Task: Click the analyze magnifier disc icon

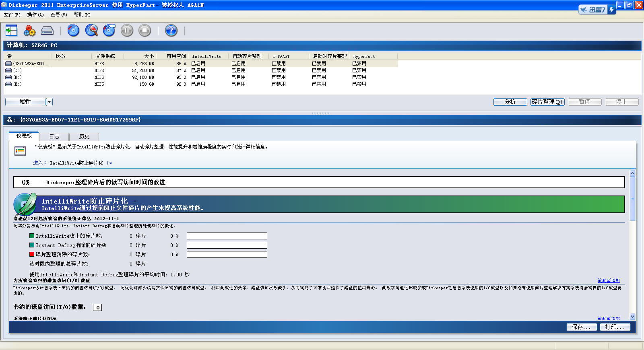Action: click(91, 31)
